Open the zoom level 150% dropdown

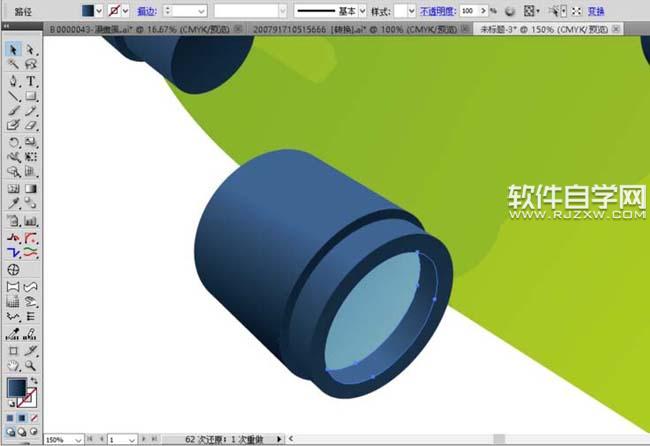(78, 439)
